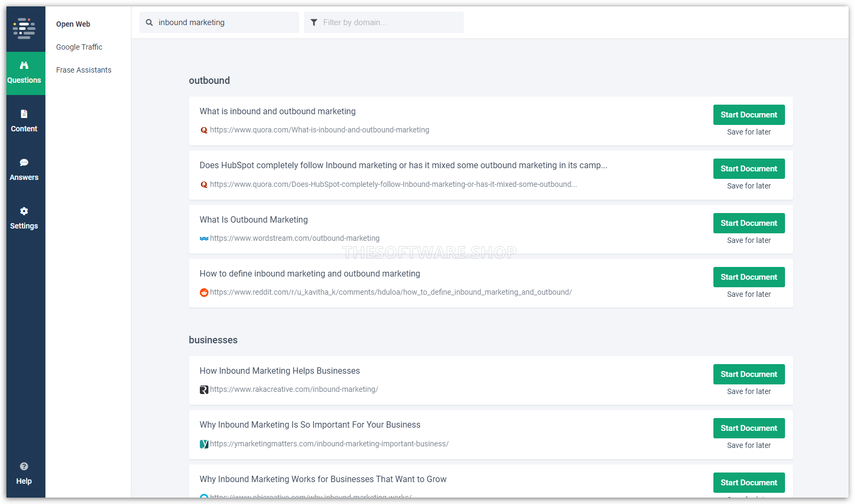The width and height of the screenshot is (855, 504).
Task: Start Document for What Is Outbound Marketing
Action: pos(749,223)
